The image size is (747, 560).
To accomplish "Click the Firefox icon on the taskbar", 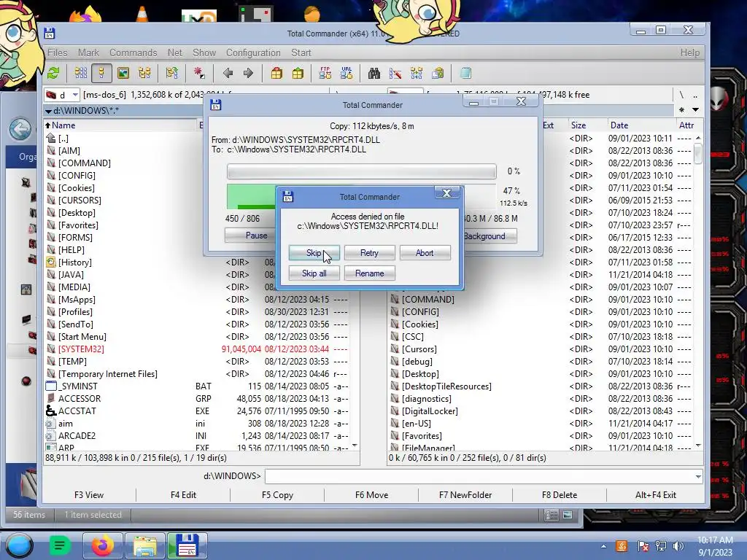I will pos(102,545).
